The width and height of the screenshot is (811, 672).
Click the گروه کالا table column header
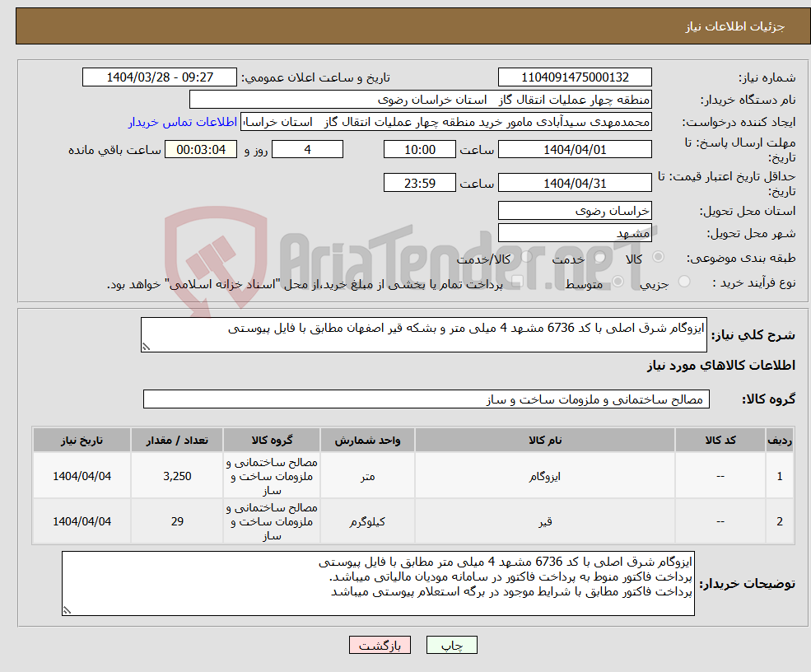coord(272,441)
